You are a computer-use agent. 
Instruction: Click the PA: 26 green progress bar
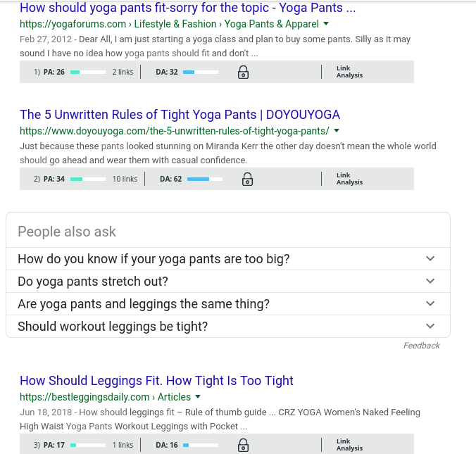(88, 72)
